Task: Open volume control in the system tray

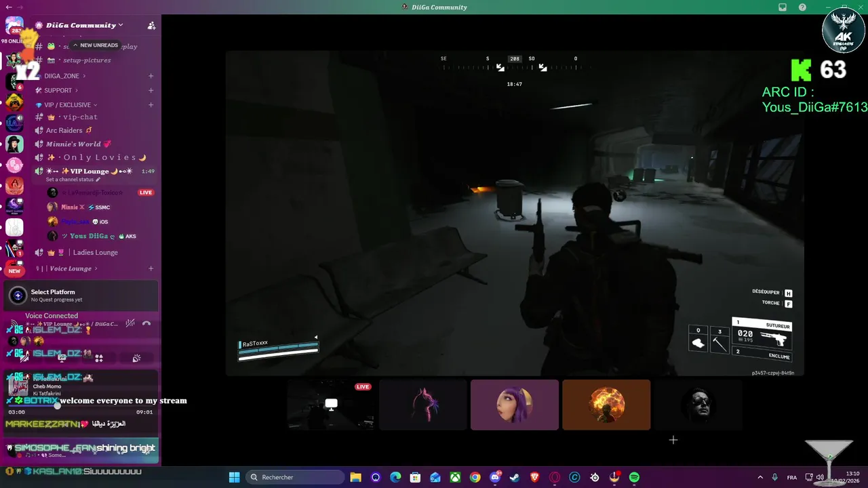Action: (x=820, y=477)
